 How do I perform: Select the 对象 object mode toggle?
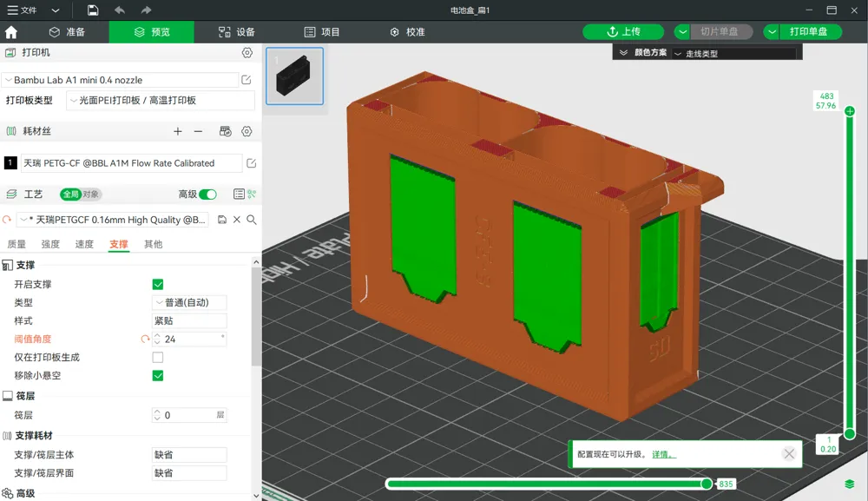tap(91, 194)
